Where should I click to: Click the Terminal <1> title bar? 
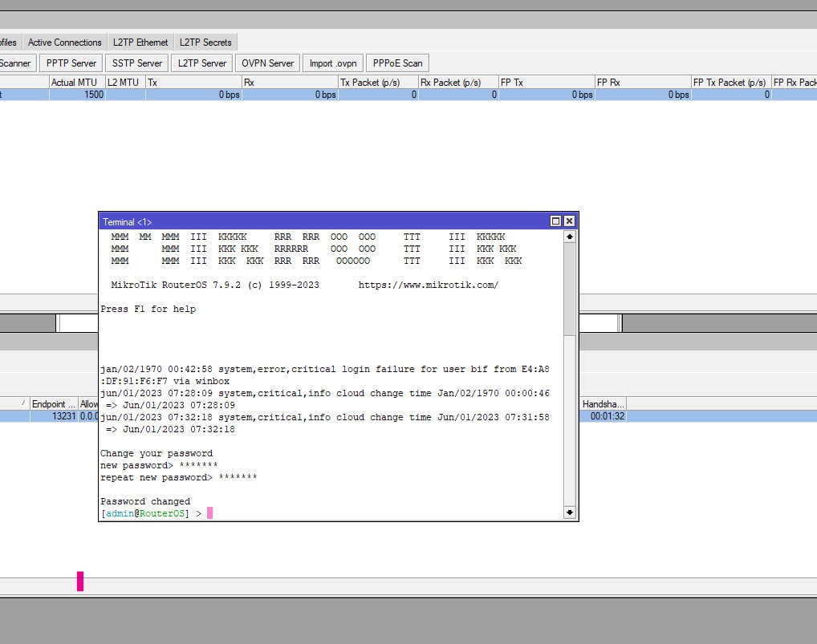tap(323, 222)
